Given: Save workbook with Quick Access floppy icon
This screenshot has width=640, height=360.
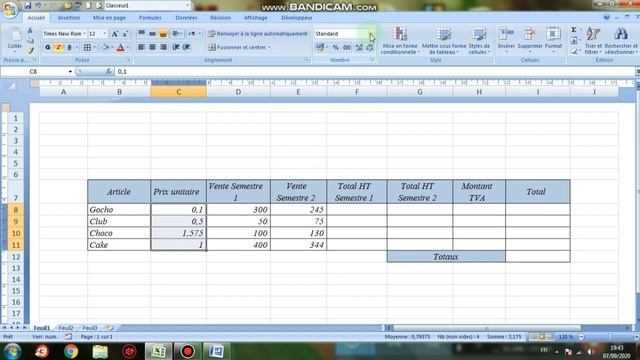Looking at the screenshot, I should click(28, 6).
